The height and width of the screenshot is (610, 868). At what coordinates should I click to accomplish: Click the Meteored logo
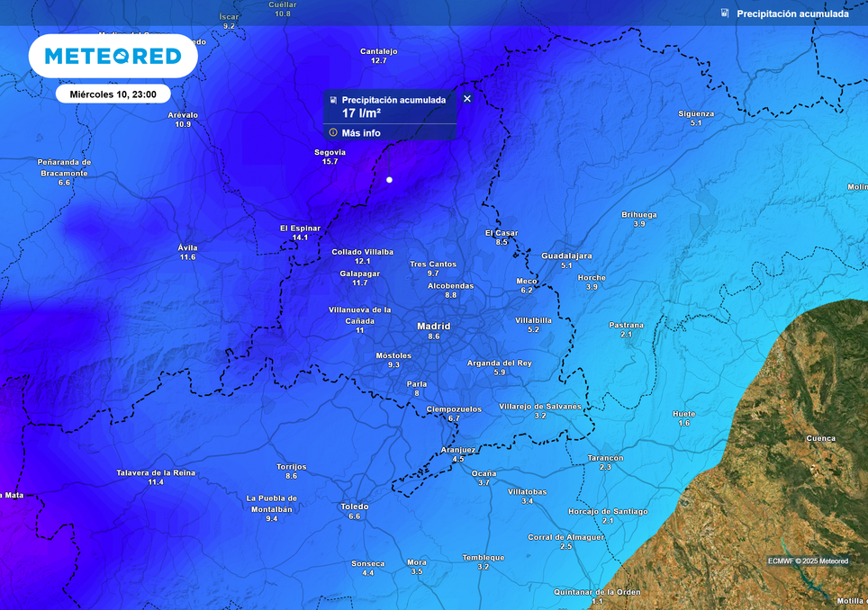(x=113, y=56)
